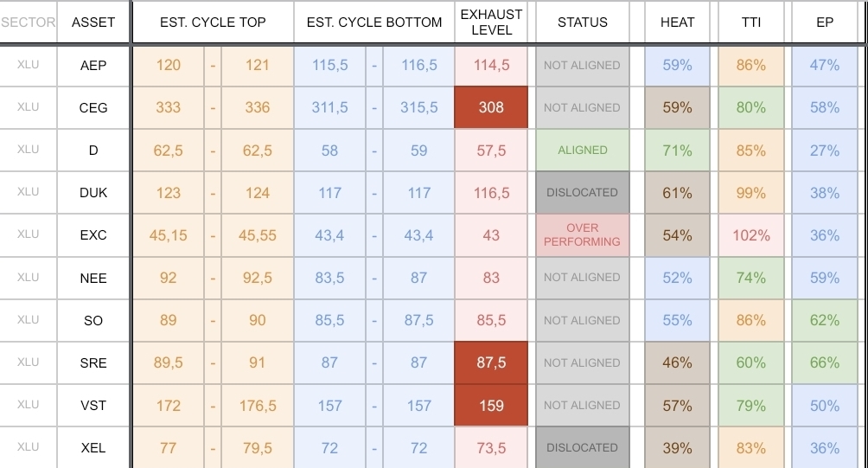The width and height of the screenshot is (868, 468).
Task: Select the 66% EP cell for SRE
Action: (x=825, y=363)
